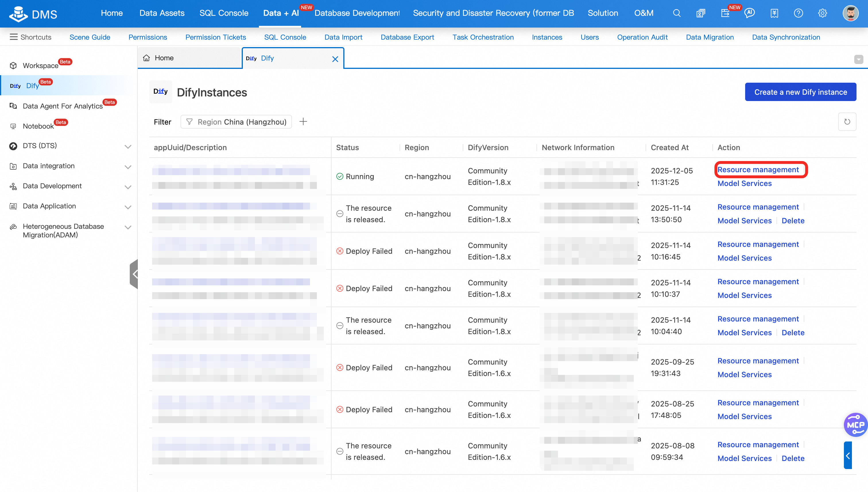Expand Heterogeneous Database Migration(ADAM) section
868x492 pixels.
click(128, 227)
